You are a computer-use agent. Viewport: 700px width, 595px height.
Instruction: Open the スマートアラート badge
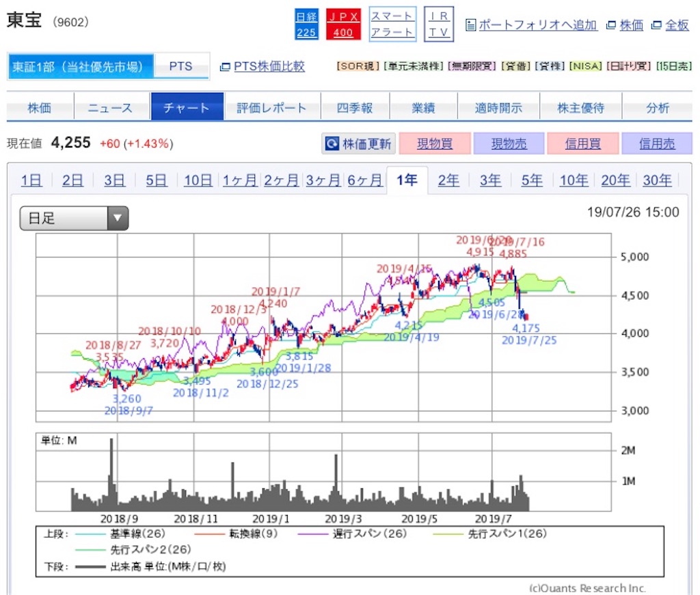[x=392, y=24]
